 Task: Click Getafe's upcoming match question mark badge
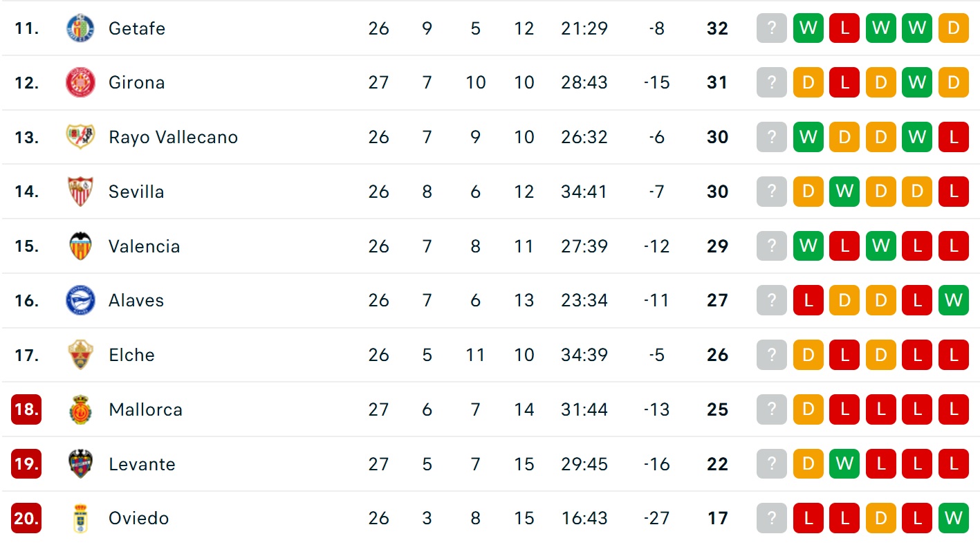[x=772, y=28]
